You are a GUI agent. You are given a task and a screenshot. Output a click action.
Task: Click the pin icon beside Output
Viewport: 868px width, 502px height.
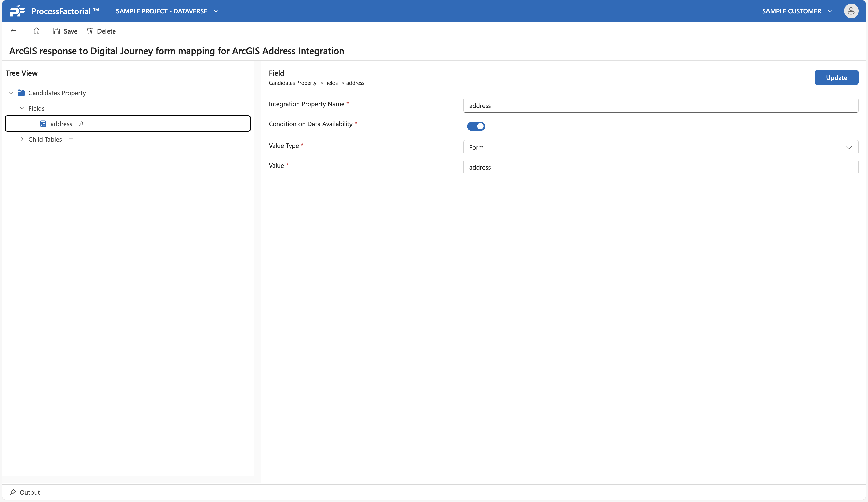point(13,492)
